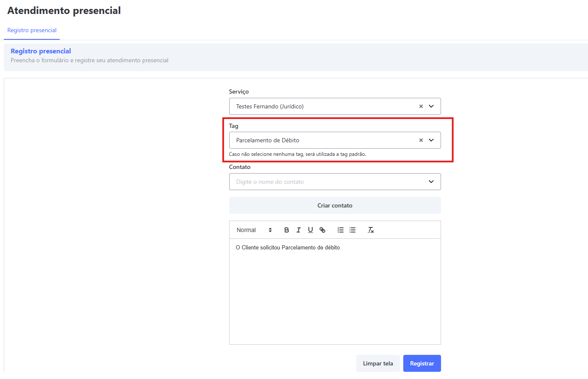
Task: Clear text formatting with the Tx icon
Action: click(x=371, y=230)
